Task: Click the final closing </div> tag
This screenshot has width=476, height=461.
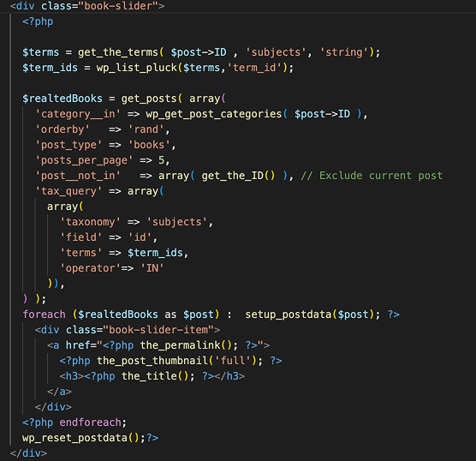Action: pos(28,453)
